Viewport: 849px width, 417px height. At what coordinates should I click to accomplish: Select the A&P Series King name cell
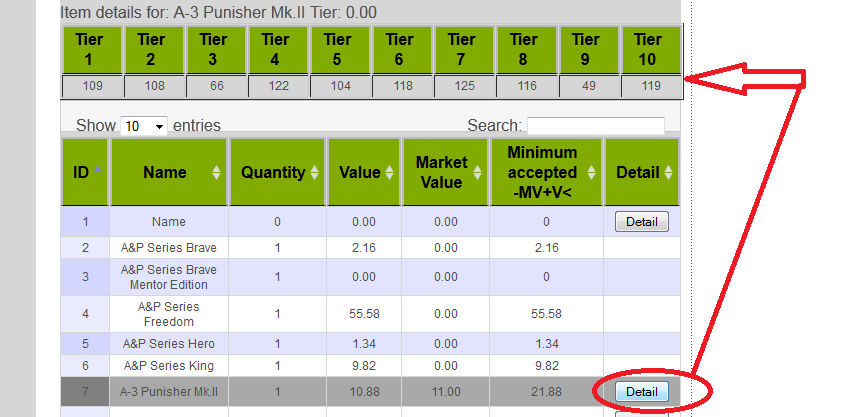tap(169, 366)
